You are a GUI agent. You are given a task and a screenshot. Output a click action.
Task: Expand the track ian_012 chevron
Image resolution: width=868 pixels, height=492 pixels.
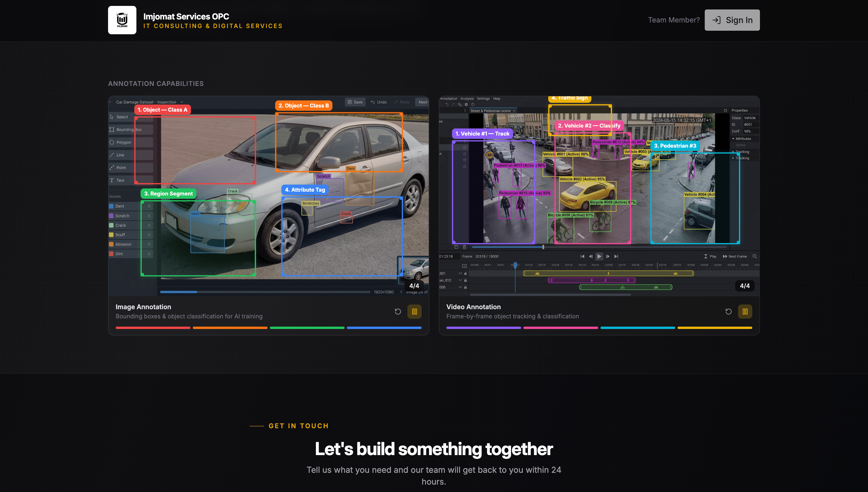point(460,280)
